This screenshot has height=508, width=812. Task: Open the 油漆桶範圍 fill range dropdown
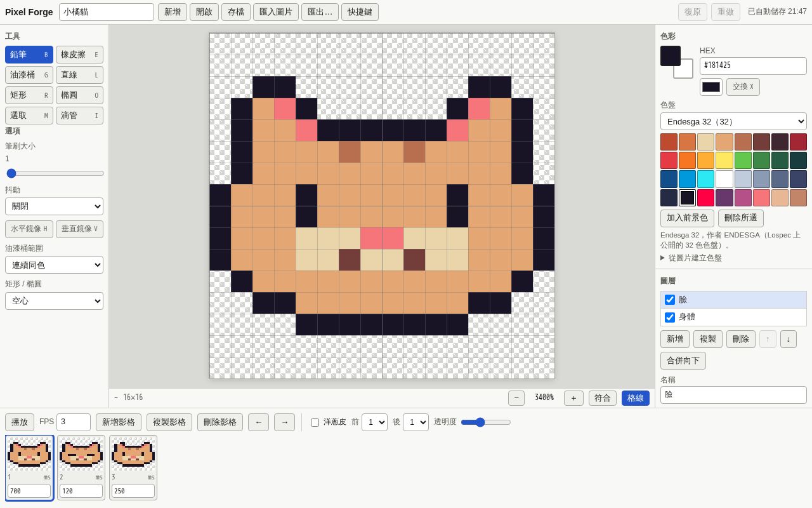54,265
